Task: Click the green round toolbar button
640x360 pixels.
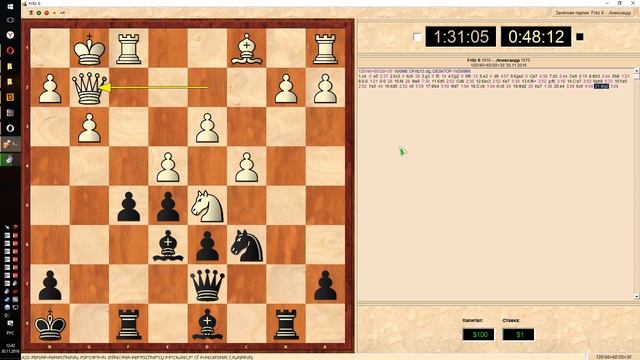Action: pyautogui.click(x=39, y=13)
